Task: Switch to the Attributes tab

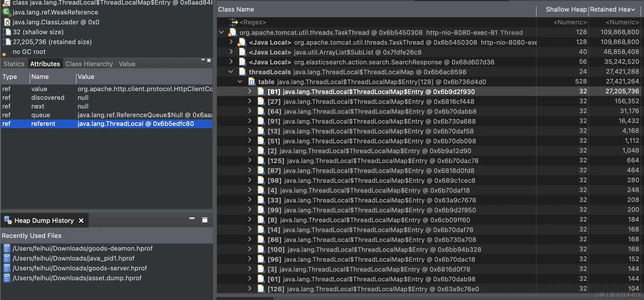Action: [45, 64]
